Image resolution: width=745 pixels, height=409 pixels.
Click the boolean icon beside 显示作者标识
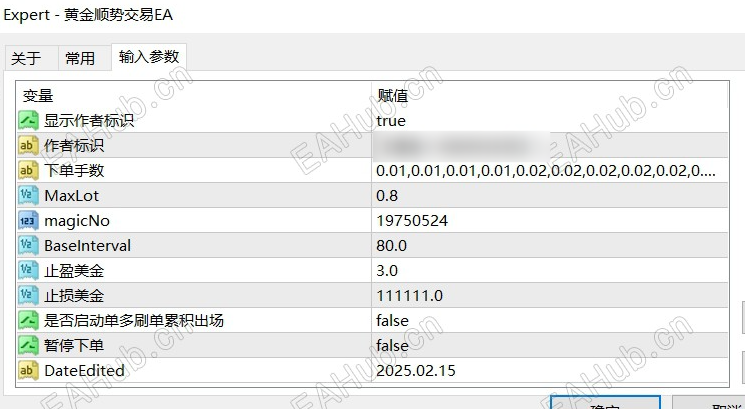coord(28,121)
